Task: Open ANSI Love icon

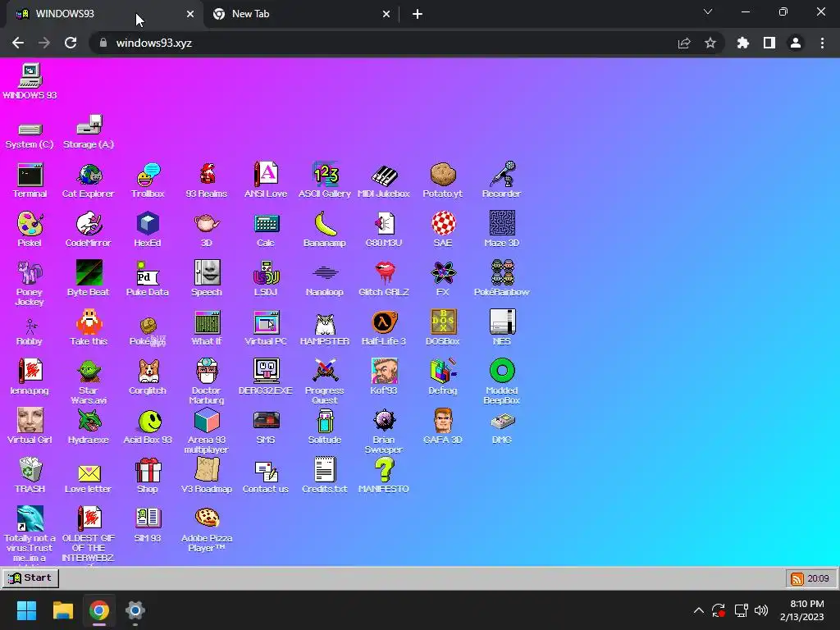Action: tap(266, 180)
